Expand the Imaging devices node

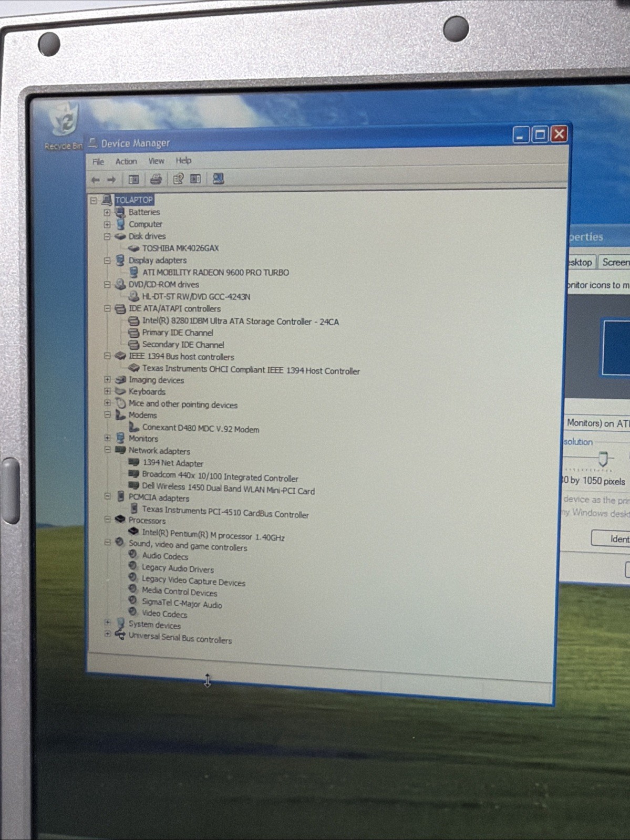coord(107,380)
